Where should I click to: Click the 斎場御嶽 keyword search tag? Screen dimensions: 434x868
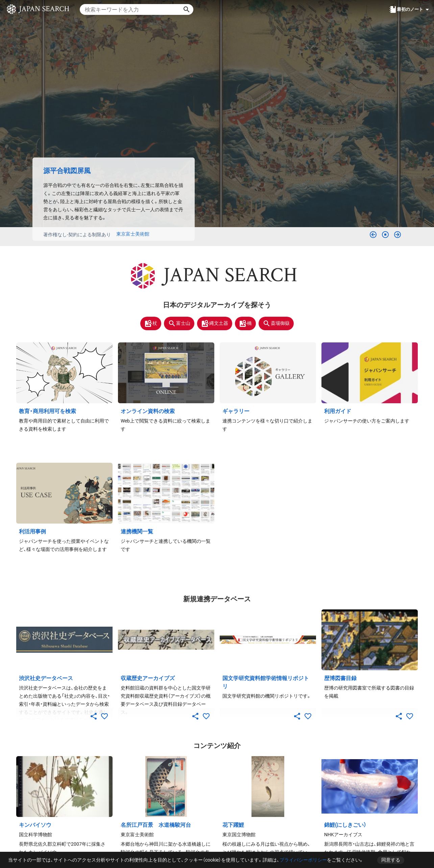[276, 323]
